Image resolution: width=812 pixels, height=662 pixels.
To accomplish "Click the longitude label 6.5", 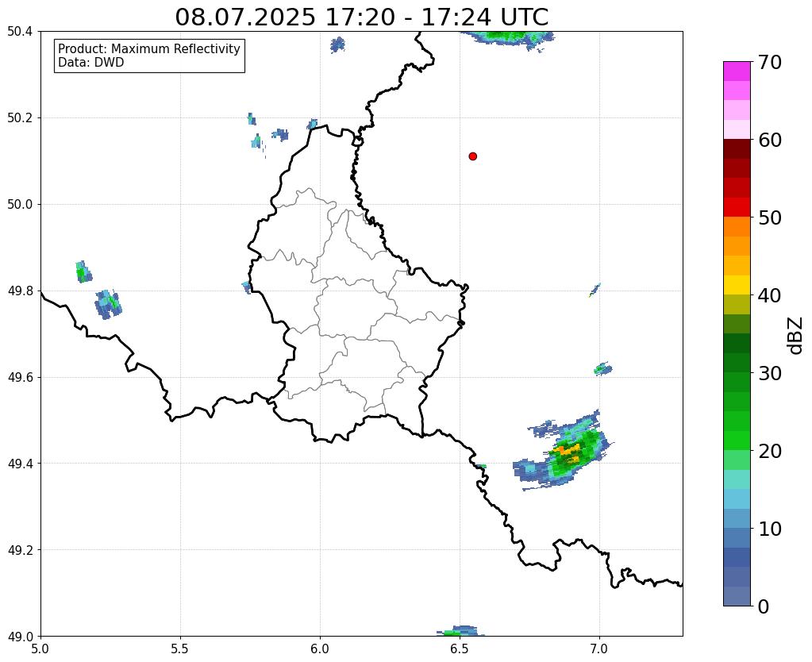I will 460,649.
